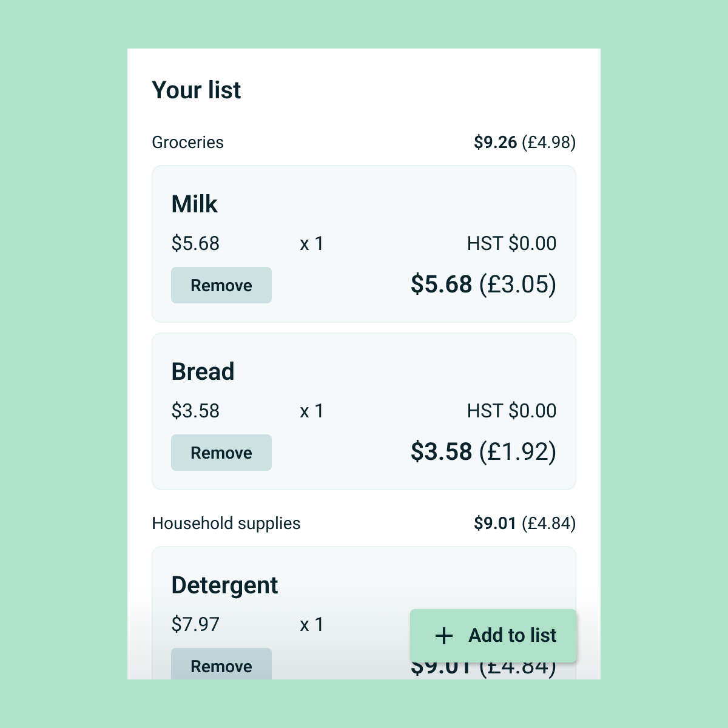Remove Detergent from the list
This screenshot has height=728, width=728.
click(x=221, y=664)
